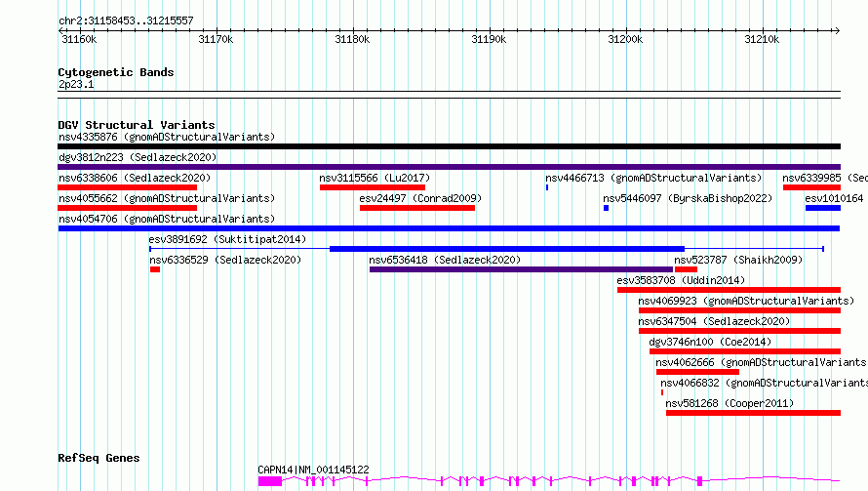
Task: Click the small blue nsv5446097 marker
Action: 607,208
